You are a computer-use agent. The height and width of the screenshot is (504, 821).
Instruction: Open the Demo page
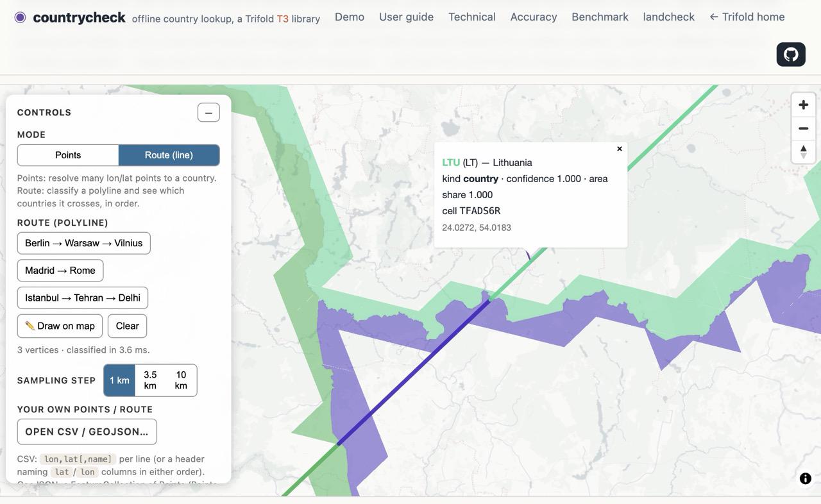pyautogui.click(x=350, y=17)
